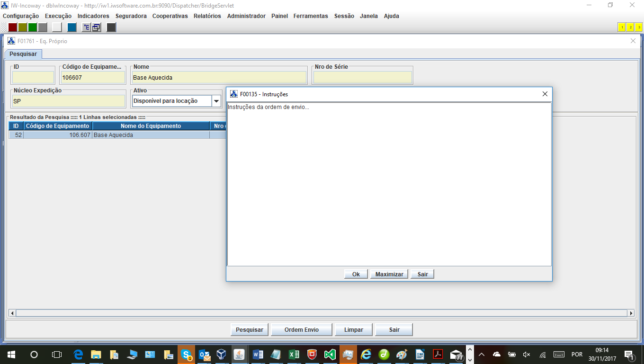The width and height of the screenshot is (644, 364).
Task: Click the yellow button numbered 1
Action: coord(621,27)
